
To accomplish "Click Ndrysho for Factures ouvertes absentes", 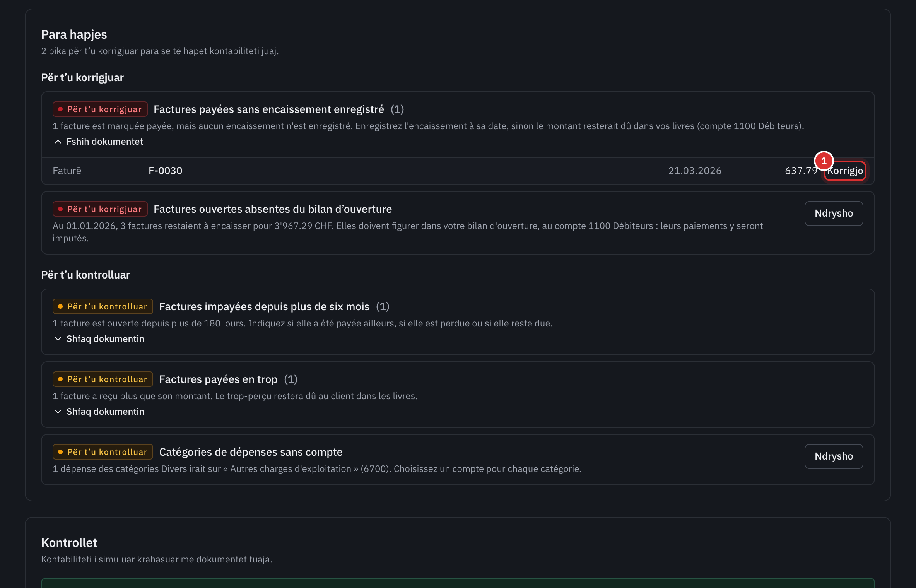I will tap(834, 213).
